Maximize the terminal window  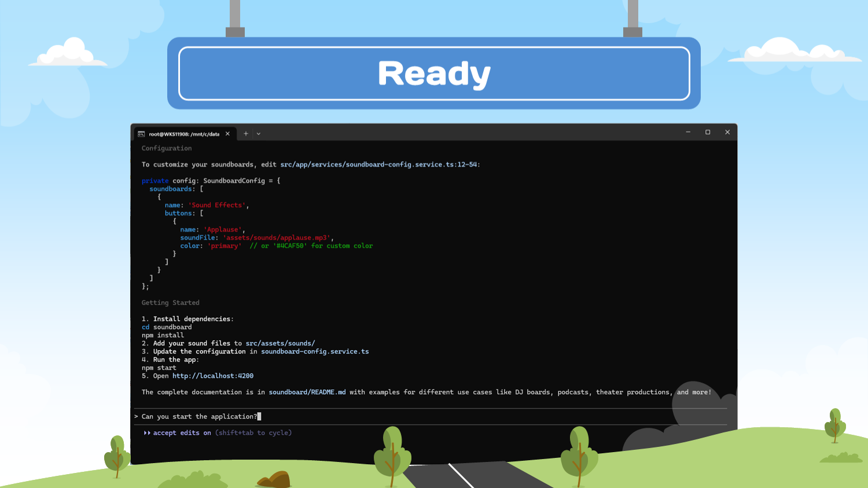pyautogui.click(x=708, y=133)
